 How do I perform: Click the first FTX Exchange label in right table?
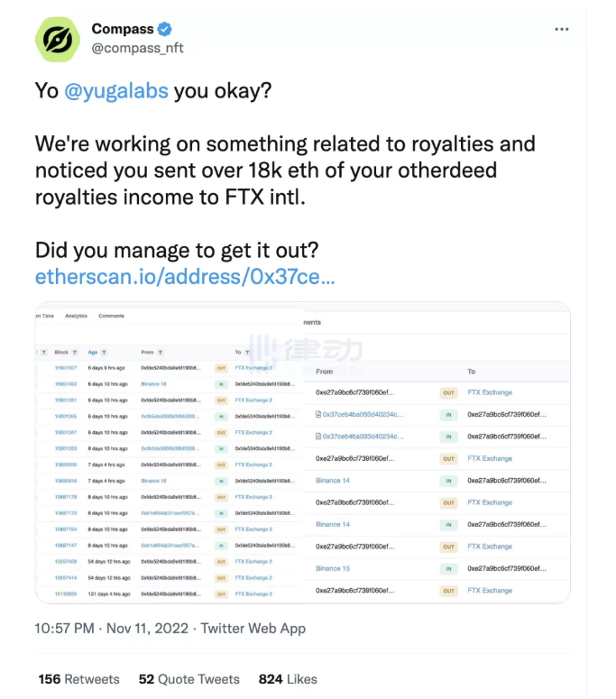coord(490,392)
